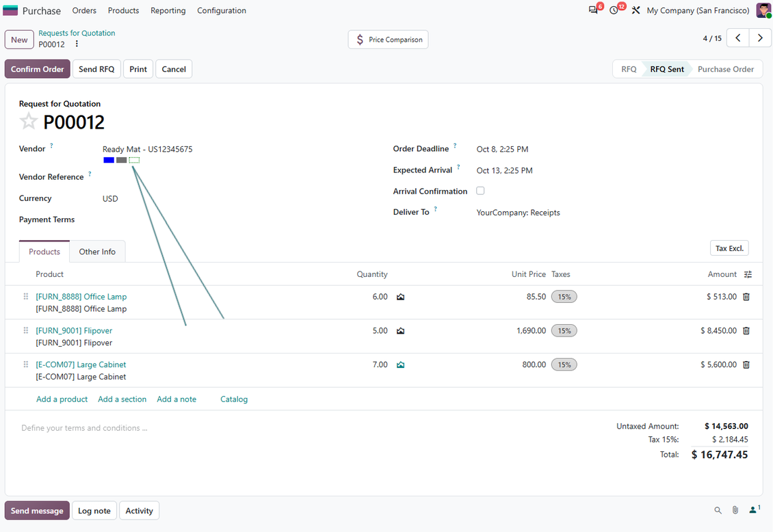This screenshot has width=773, height=532.
Task: Tick the Arrival Confirmation checkbox
Action: [480, 191]
